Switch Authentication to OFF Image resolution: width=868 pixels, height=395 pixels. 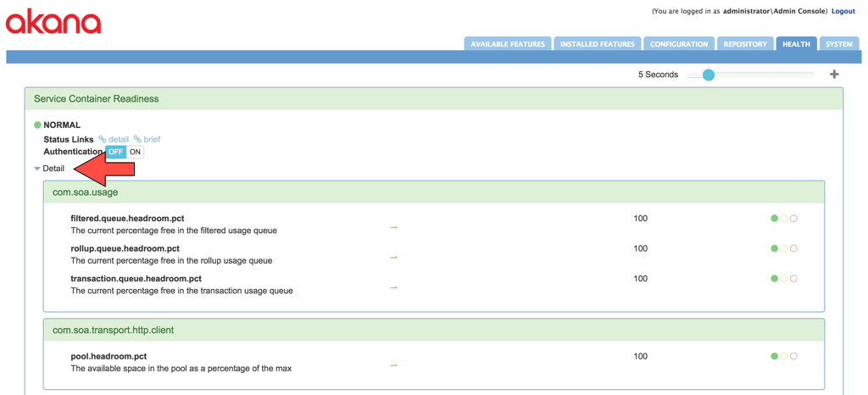tap(115, 152)
